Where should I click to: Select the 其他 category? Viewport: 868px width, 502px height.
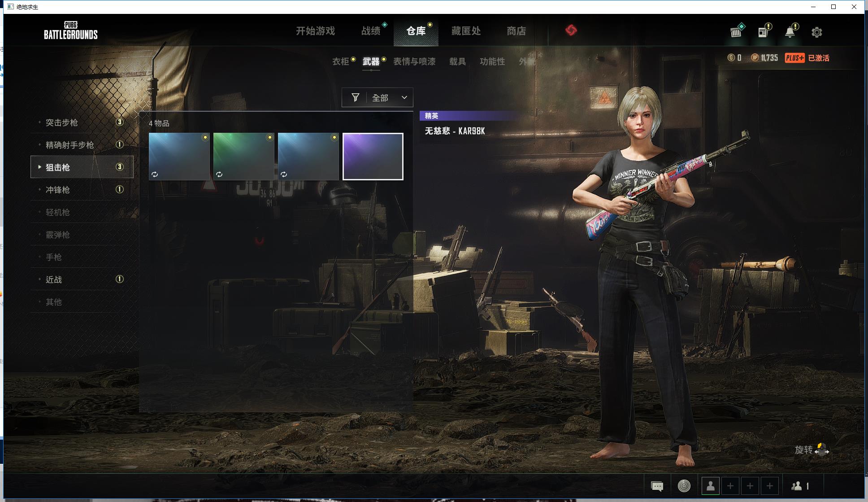[x=82, y=302]
